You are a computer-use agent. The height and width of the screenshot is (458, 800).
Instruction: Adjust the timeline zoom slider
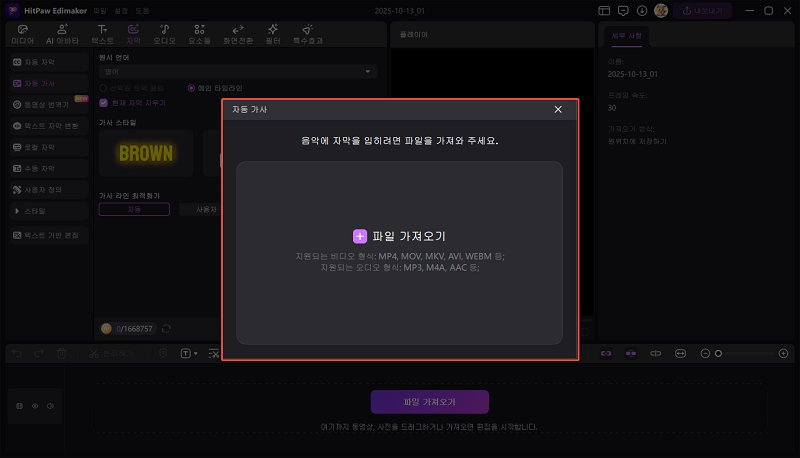(718, 354)
